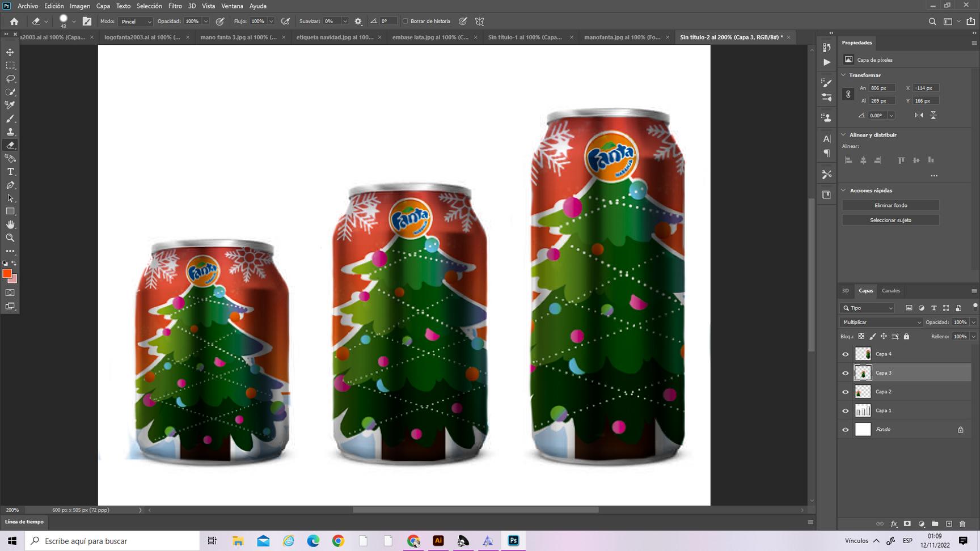Switch to the manofanta.jpg document tab

click(622, 37)
